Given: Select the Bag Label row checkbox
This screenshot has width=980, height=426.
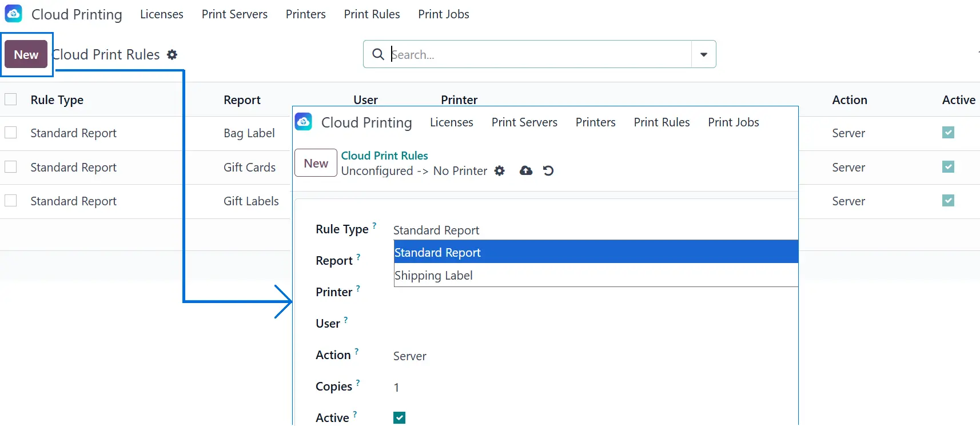Looking at the screenshot, I should click(x=11, y=133).
